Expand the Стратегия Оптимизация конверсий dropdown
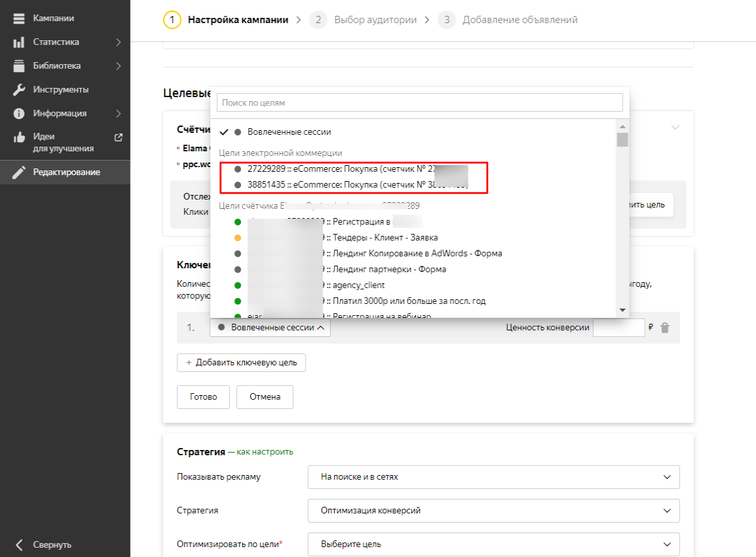The height and width of the screenshot is (557, 756). (493, 511)
